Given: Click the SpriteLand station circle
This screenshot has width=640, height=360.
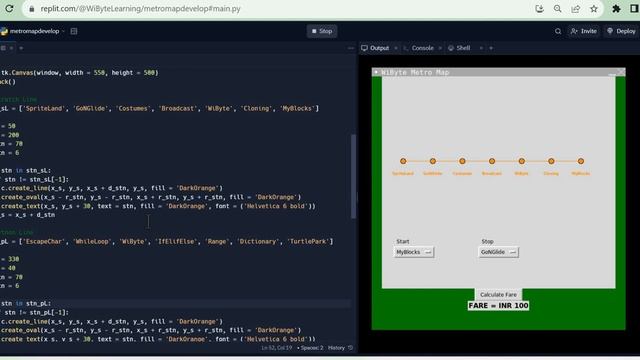Looking at the screenshot, I should 403,161.
